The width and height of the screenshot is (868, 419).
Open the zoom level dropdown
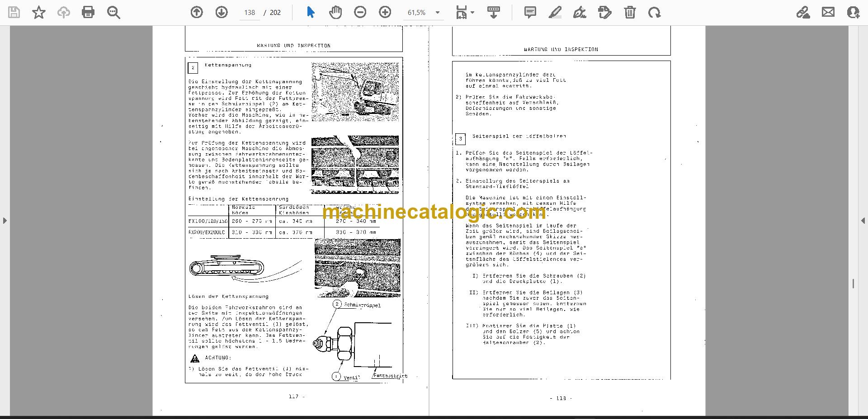(x=437, y=13)
